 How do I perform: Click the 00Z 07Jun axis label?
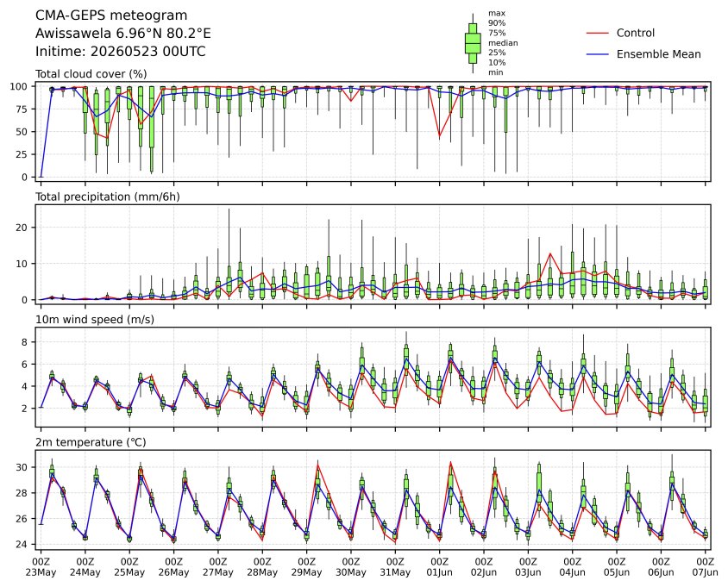pyautogui.click(x=706, y=567)
